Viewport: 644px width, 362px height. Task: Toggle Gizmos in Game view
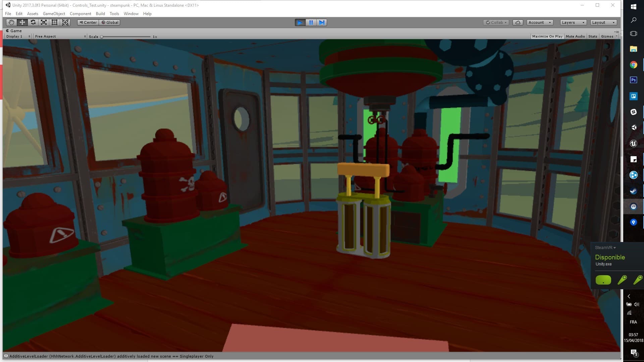tap(607, 36)
